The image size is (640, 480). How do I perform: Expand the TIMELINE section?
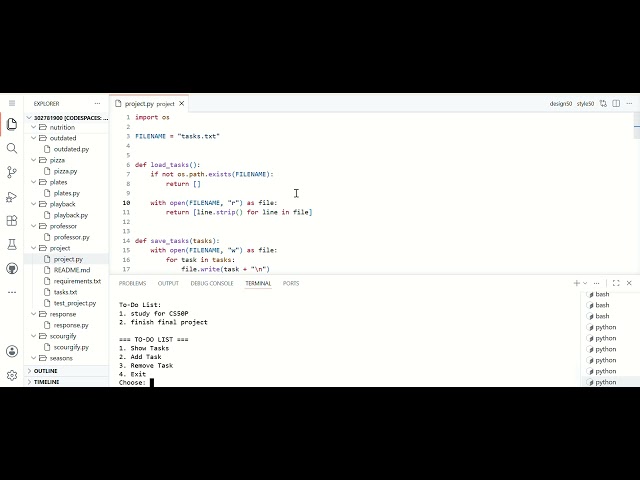66,382
